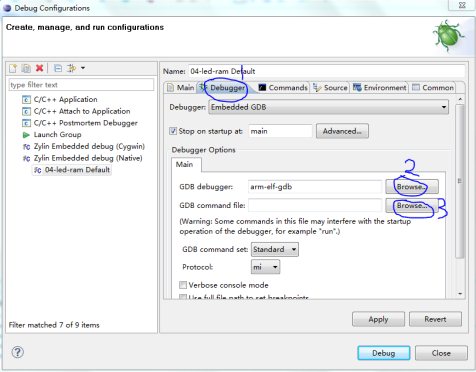Switch to the Source tab
476x372 pixels.
pyautogui.click(x=331, y=88)
